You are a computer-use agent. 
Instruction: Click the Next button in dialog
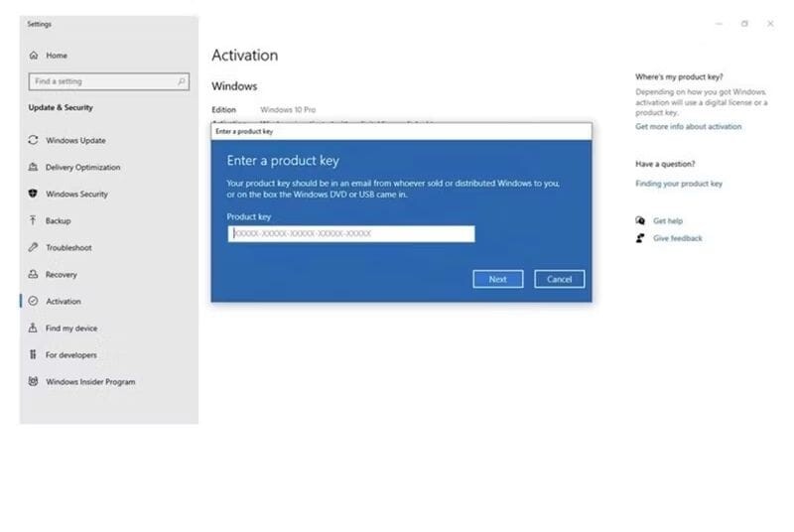tap(498, 279)
